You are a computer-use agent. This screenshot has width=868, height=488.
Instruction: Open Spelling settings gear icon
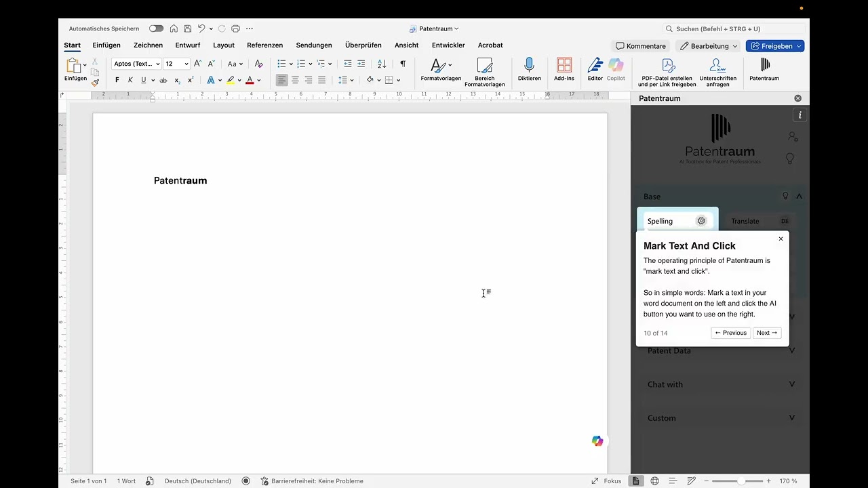tap(701, 221)
